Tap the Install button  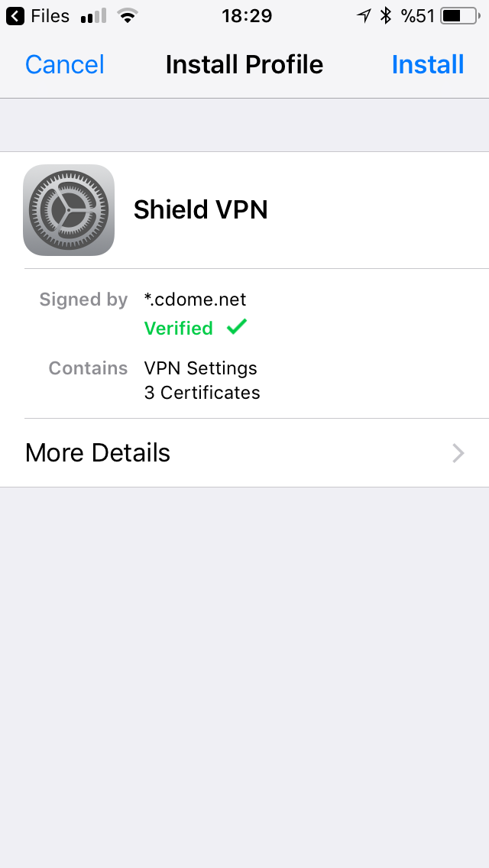tap(428, 64)
